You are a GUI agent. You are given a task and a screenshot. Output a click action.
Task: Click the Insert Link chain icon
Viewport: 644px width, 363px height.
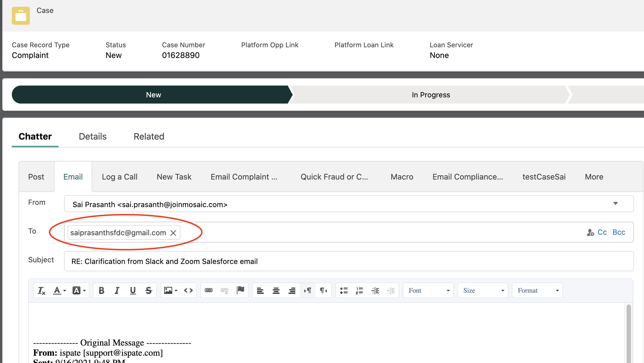point(208,290)
